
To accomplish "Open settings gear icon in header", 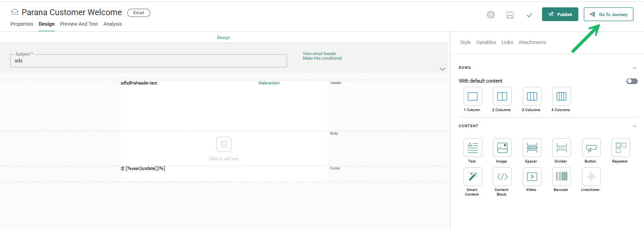I will (x=491, y=15).
